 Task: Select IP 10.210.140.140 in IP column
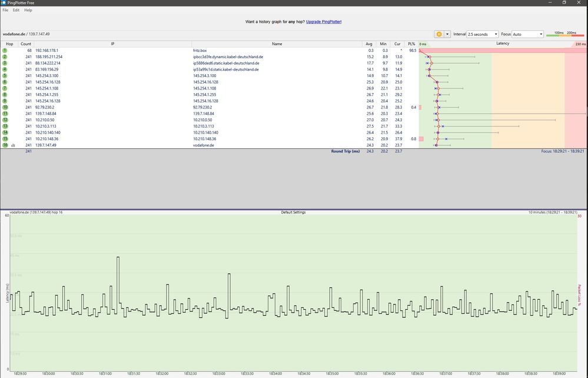pyautogui.click(x=48, y=132)
